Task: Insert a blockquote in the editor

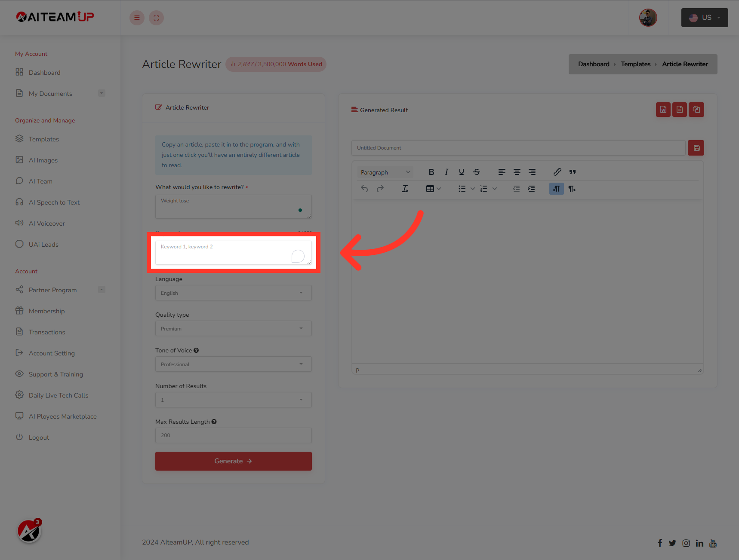Action: (x=572, y=172)
